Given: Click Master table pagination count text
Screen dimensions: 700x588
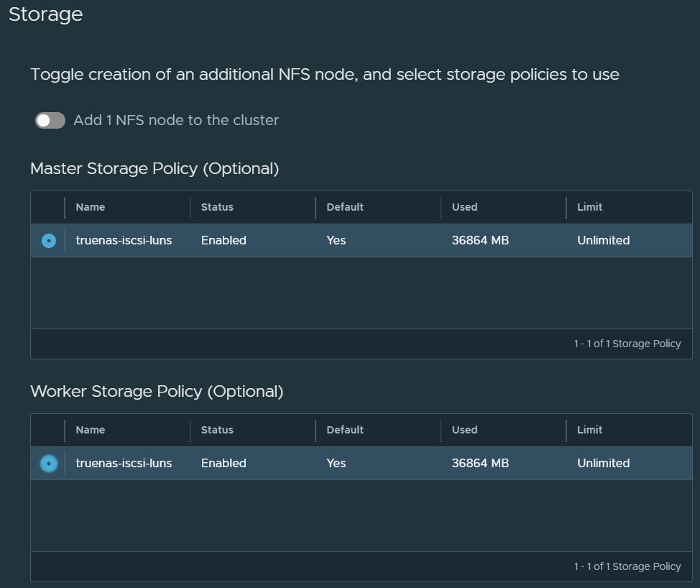Looking at the screenshot, I should [x=627, y=344].
